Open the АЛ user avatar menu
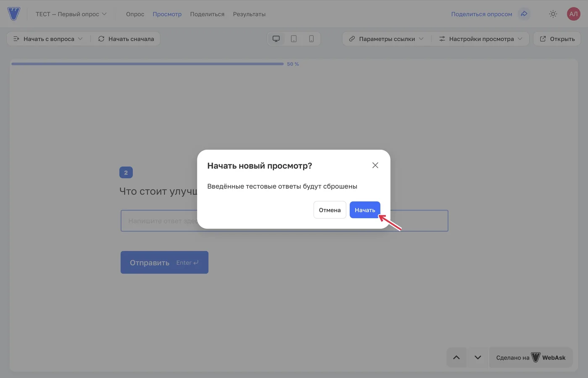The height and width of the screenshot is (378, 588). click(574, 14)
